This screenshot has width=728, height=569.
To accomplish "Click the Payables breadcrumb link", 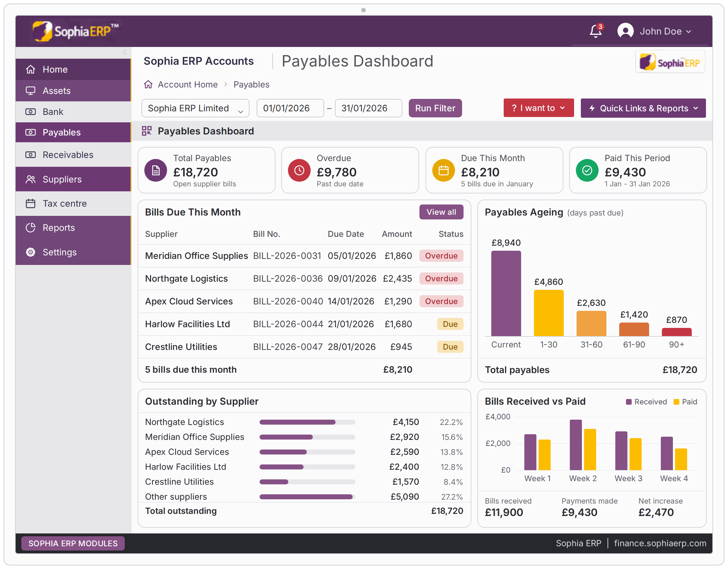I will click(251, 84).
